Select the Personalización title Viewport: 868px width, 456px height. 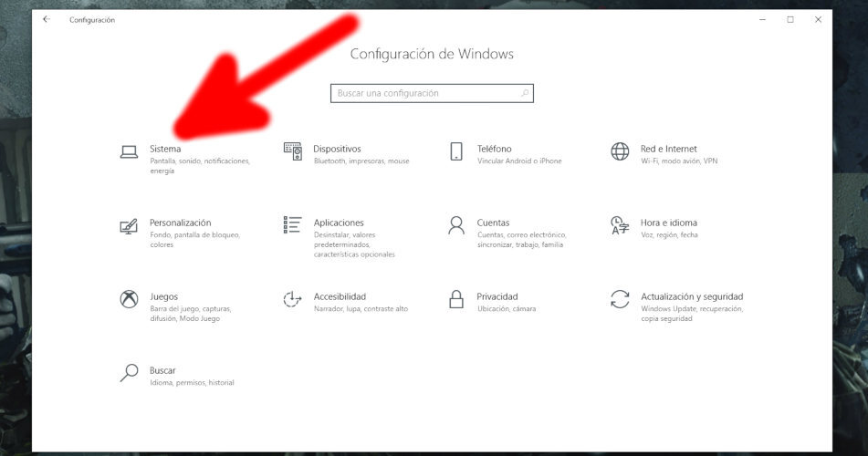(x=181, y=223)
